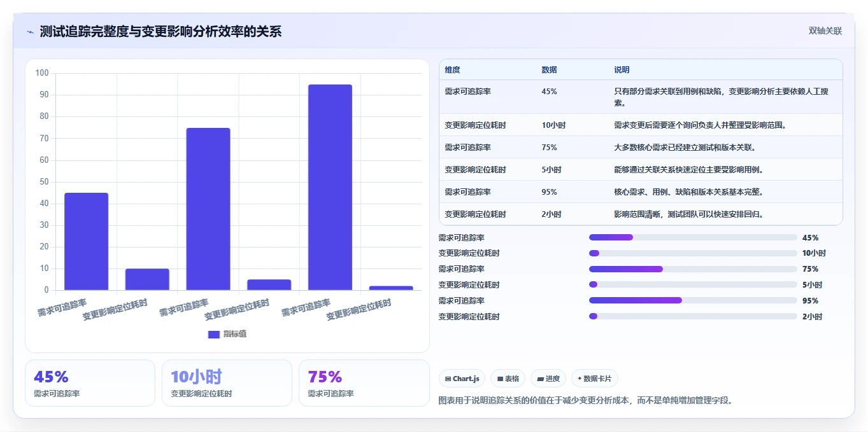Image resolution: width=868 pixels, height=432 pixels.
Task: Select the 数据卡片 chip
Action: [x=595, y=379]
